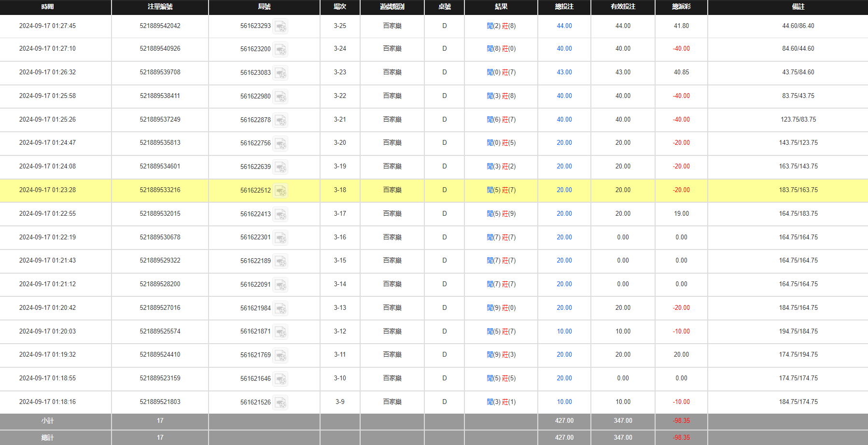Play the game video for round 561622639

[x=281, y=167]
